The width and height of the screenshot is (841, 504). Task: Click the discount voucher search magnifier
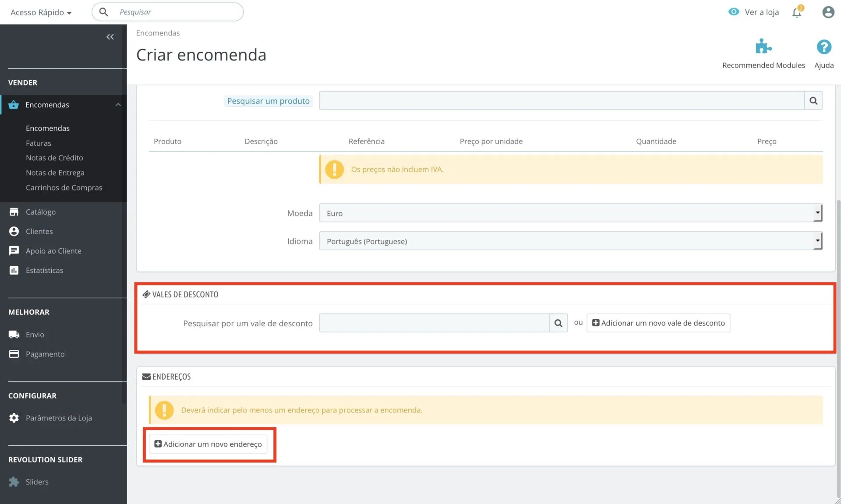click(x=558, y=323)
